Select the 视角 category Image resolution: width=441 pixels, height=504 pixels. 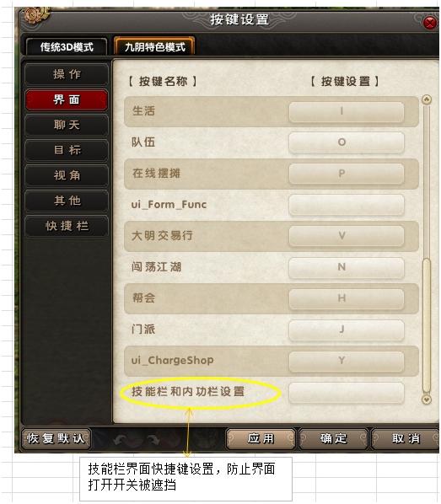pos(67,175)
